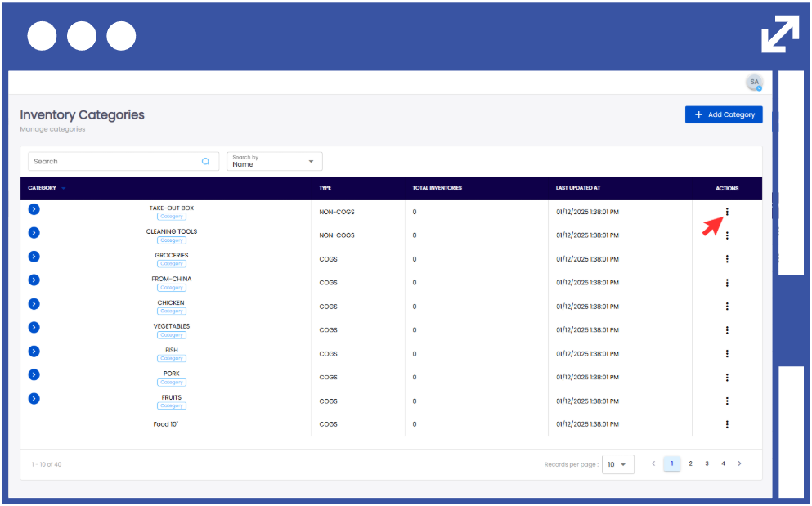Open the Records per page dropdown

(x=617, y=464)
